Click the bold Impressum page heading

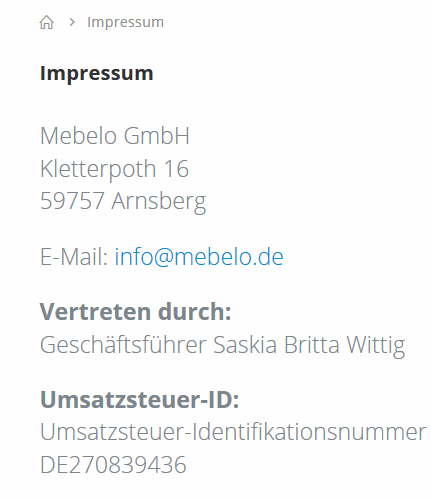click(97, 73)
